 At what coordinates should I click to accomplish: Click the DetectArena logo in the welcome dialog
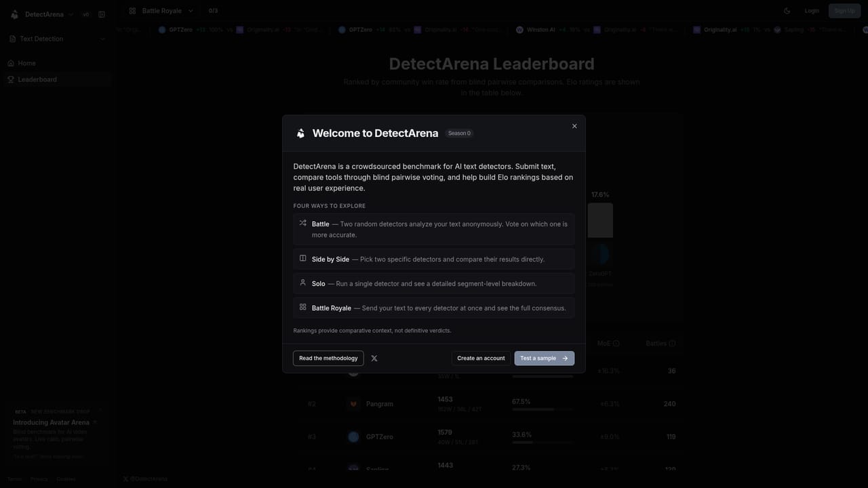coord(300,134)
